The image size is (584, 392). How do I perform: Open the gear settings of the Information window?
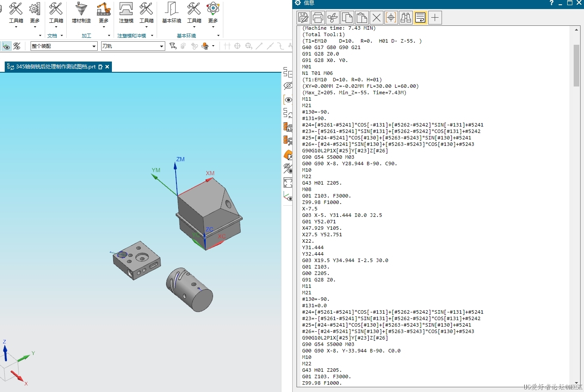[298, 3]
